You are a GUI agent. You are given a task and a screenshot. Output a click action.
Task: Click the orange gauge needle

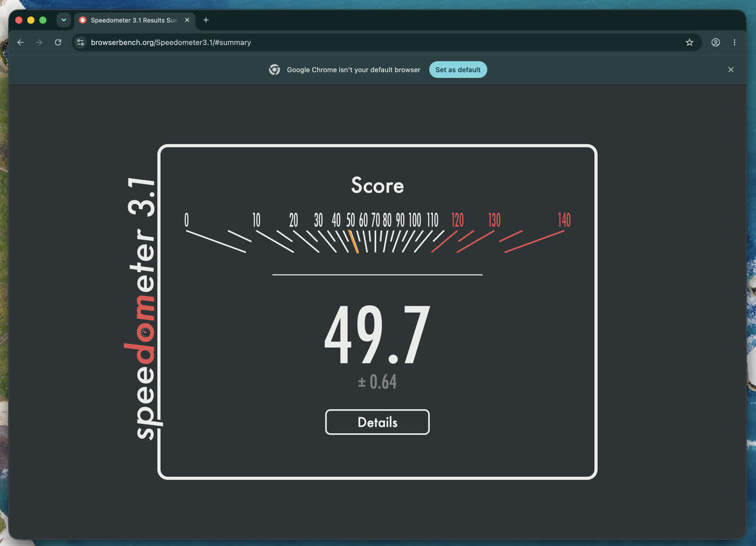[x=353, y=241]
